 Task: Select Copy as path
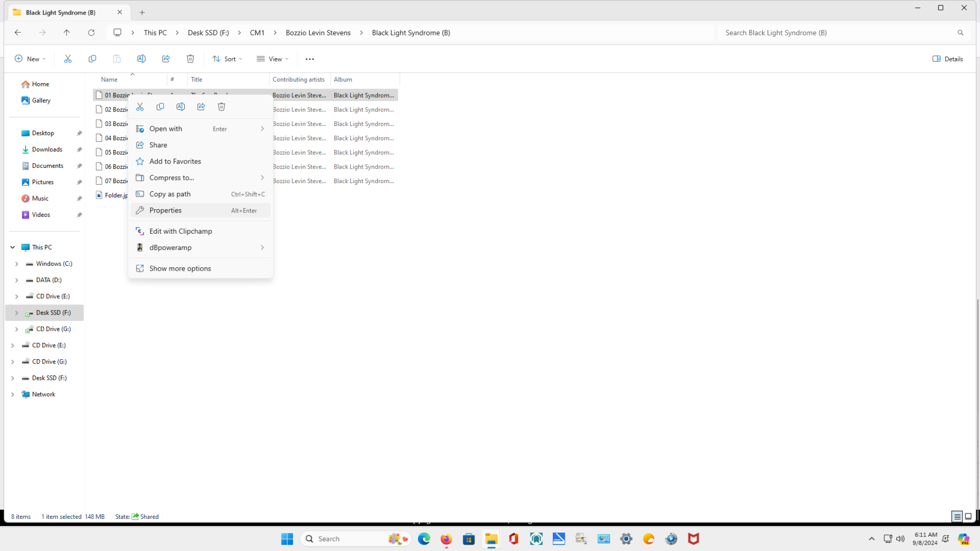[x=201, y=194]
